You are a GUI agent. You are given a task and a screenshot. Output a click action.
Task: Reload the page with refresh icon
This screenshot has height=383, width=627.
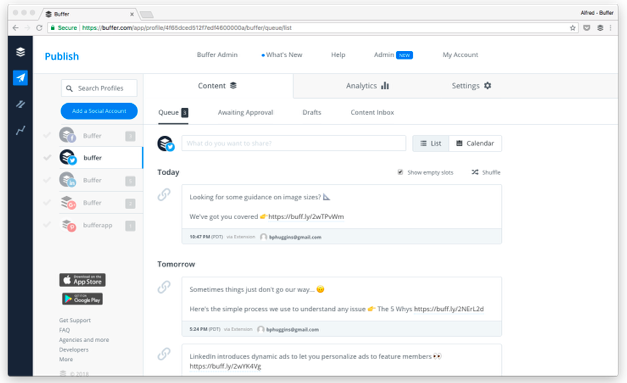point(39,28)
